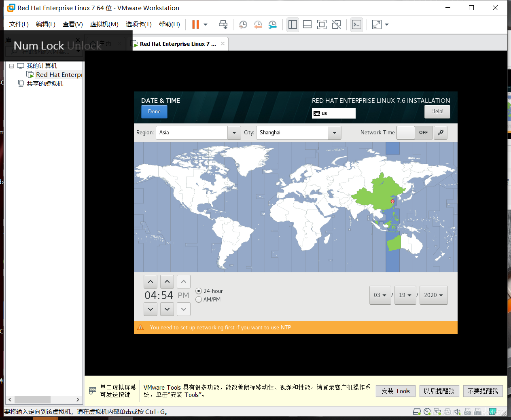This screenshot has width=511, height=420.
Task: Take a snapshot of this virtual machine
Action: pos(243,25)
